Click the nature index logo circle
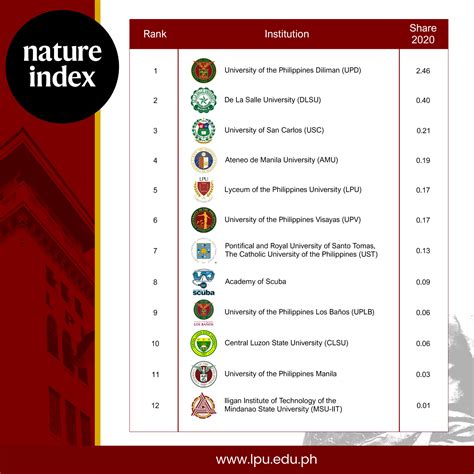474x474 pixels. [62, 67]
